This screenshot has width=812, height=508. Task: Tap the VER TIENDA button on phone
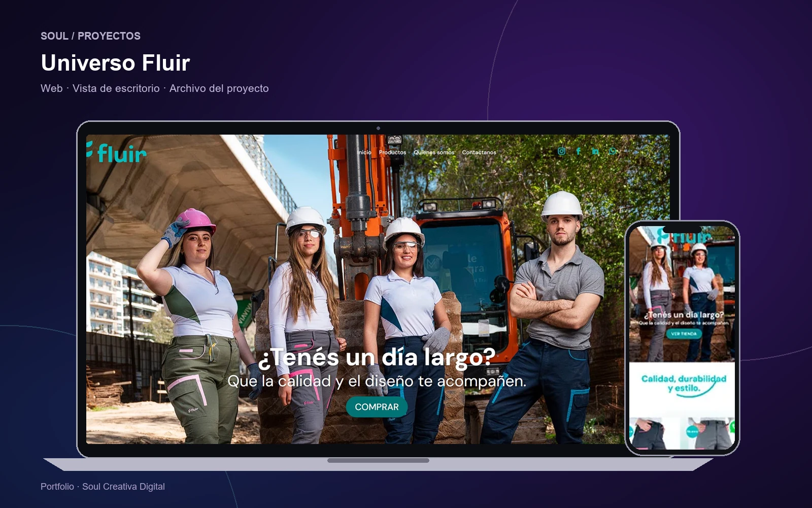point(684,334)
